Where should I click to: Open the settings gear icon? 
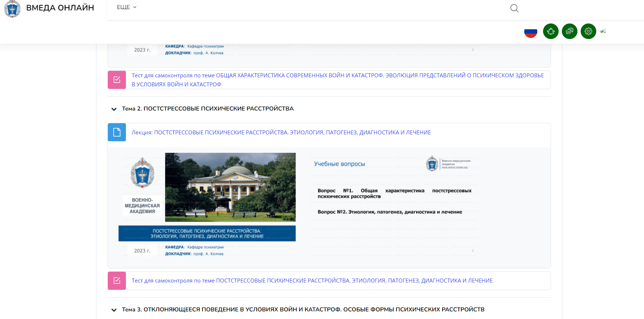point(588,31)
